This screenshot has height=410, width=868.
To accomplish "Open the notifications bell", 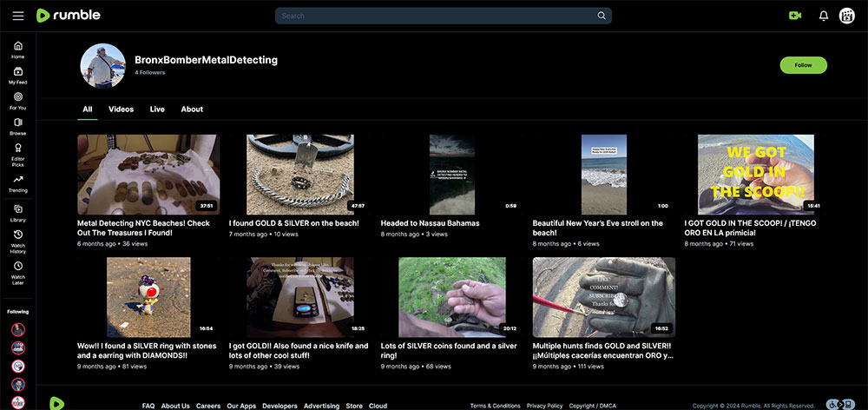I will [824, 16].
